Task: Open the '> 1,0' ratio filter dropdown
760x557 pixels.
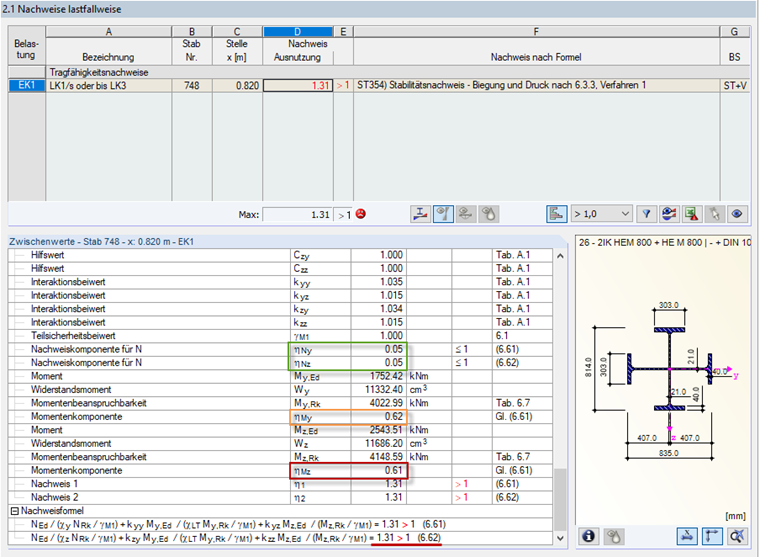Action: coord(602,214)
